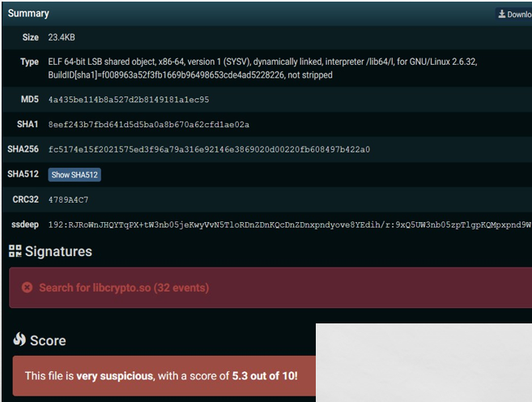Screen dimensions: 532x402
Task: Click the Signatures section heading text
Action: tap(58, 251)
